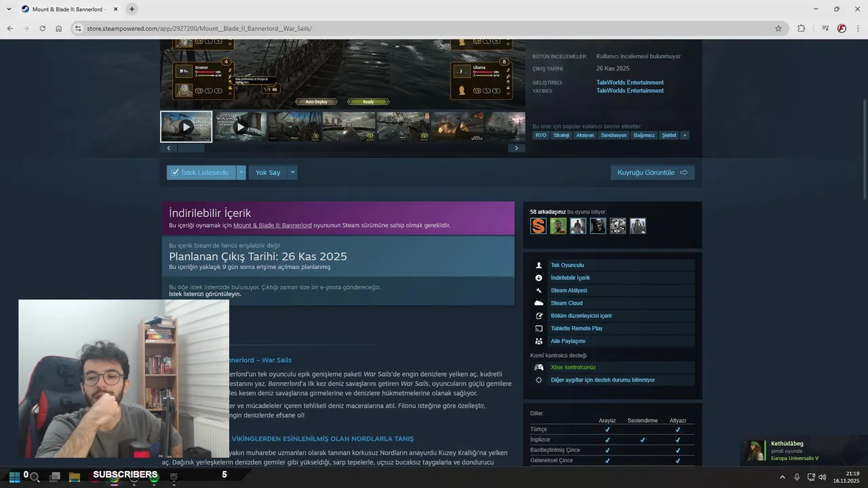Open the browser extensions puzzle icon
Screen dimensions: 868x488
(x=801, y=28)
